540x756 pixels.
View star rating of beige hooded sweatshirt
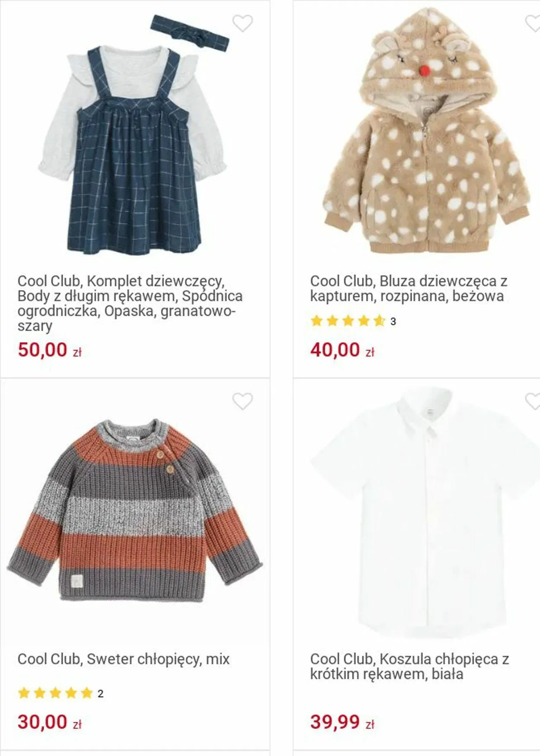(x=348, y=321)
